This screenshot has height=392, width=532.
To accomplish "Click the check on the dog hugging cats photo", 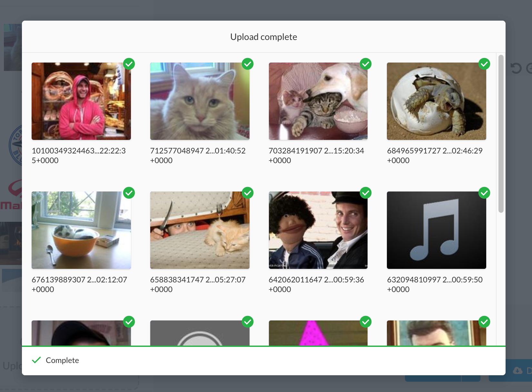I will pos(366,64).
